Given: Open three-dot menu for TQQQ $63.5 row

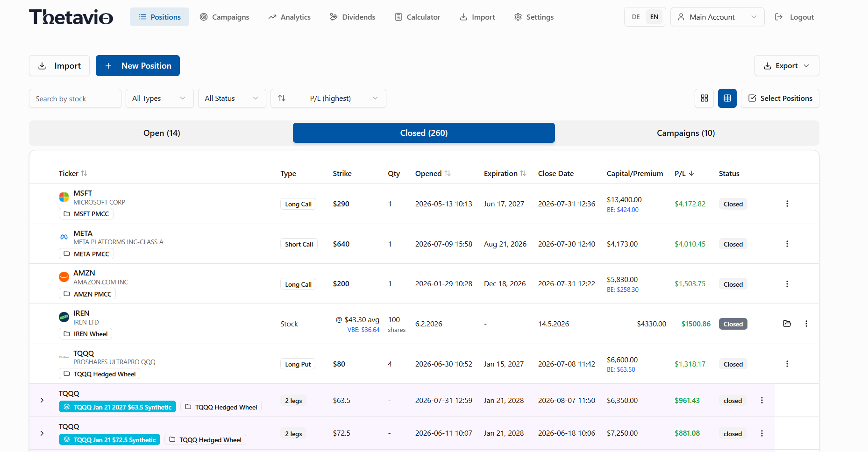Looking at the screenshot, I should click(x=762, y=400).
